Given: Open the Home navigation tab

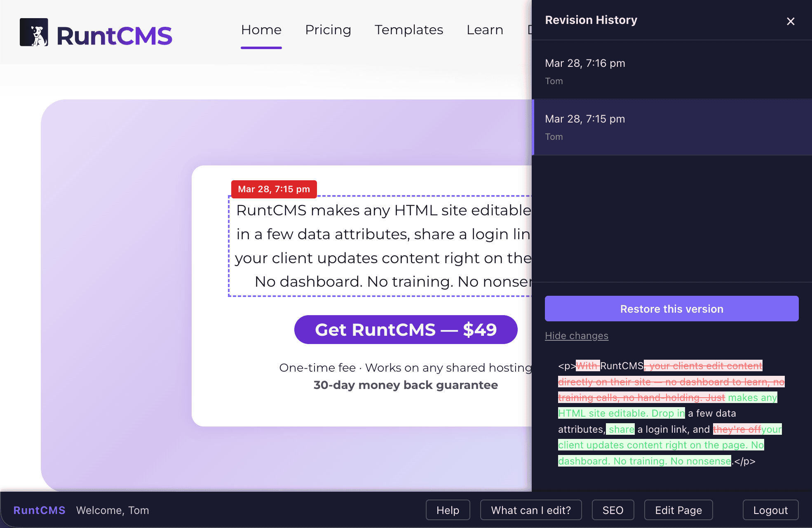Looking at the screenshot, I should (x=261, y=30).
